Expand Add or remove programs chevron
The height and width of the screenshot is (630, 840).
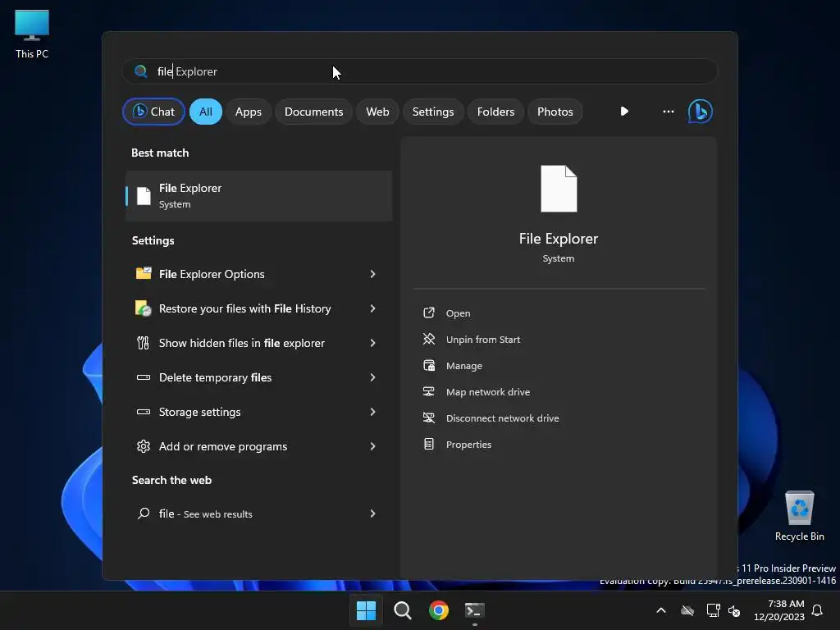click(x=373, y=446)
